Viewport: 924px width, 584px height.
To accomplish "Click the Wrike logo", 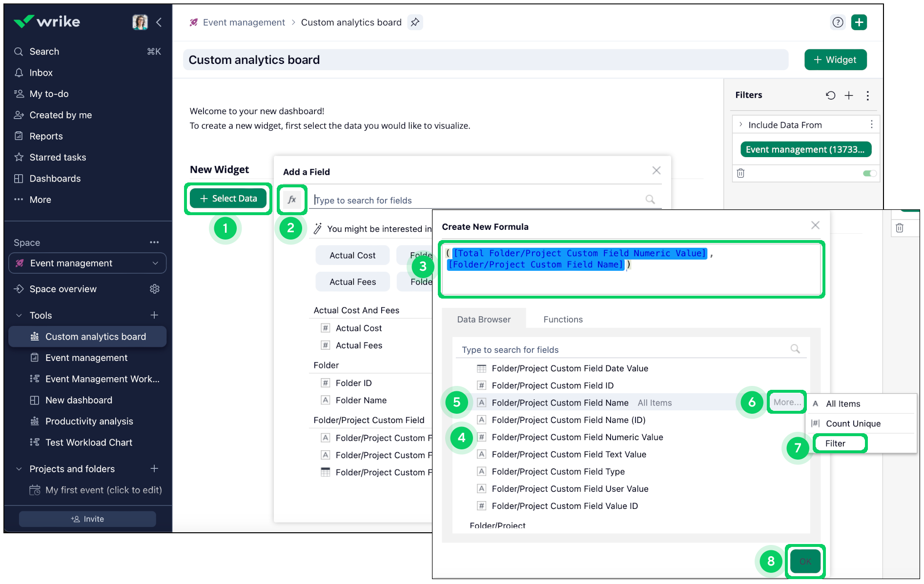I will (47, 21).
